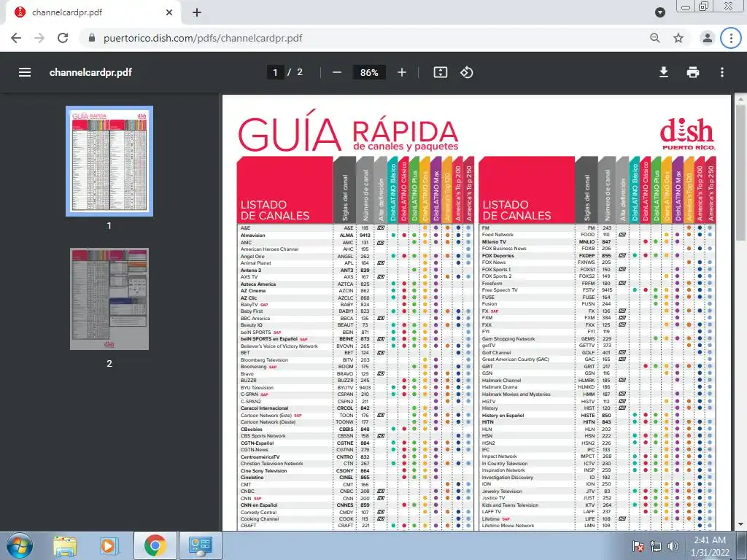Open the Action Center flag icon
Viewport: 747px width, 560px height.
point(638,547)
